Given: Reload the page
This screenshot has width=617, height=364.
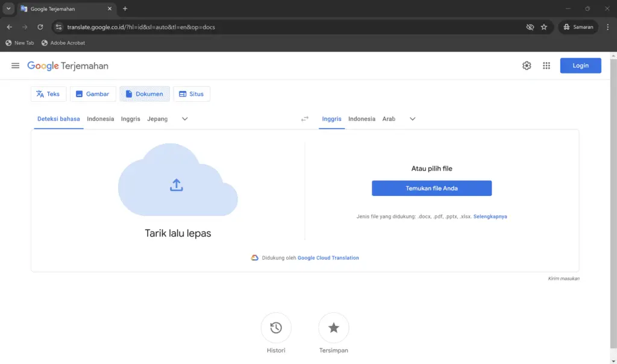Looking at the screenshot, I should coord(40,27).
